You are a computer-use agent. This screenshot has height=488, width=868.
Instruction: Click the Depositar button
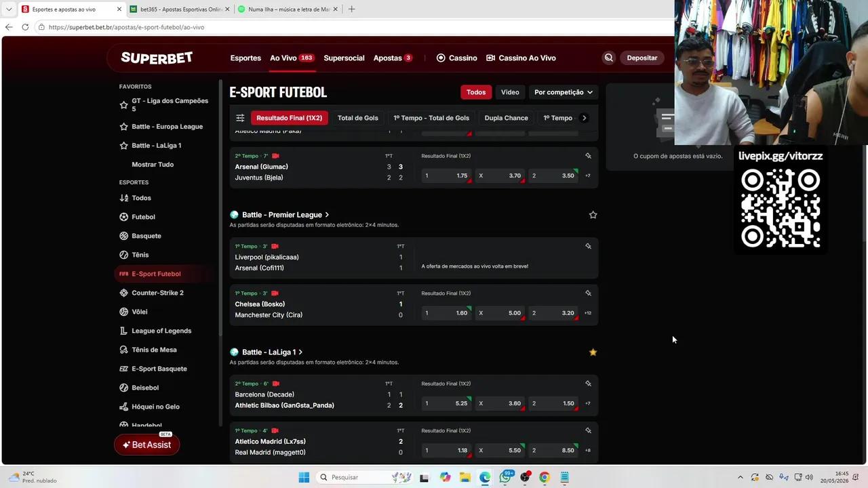pos(642,58)
